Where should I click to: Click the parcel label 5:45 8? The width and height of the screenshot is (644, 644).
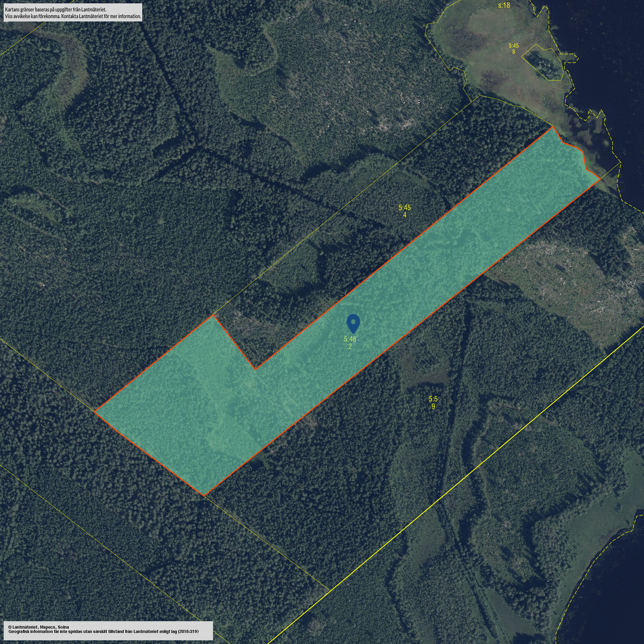click(514, 49)
